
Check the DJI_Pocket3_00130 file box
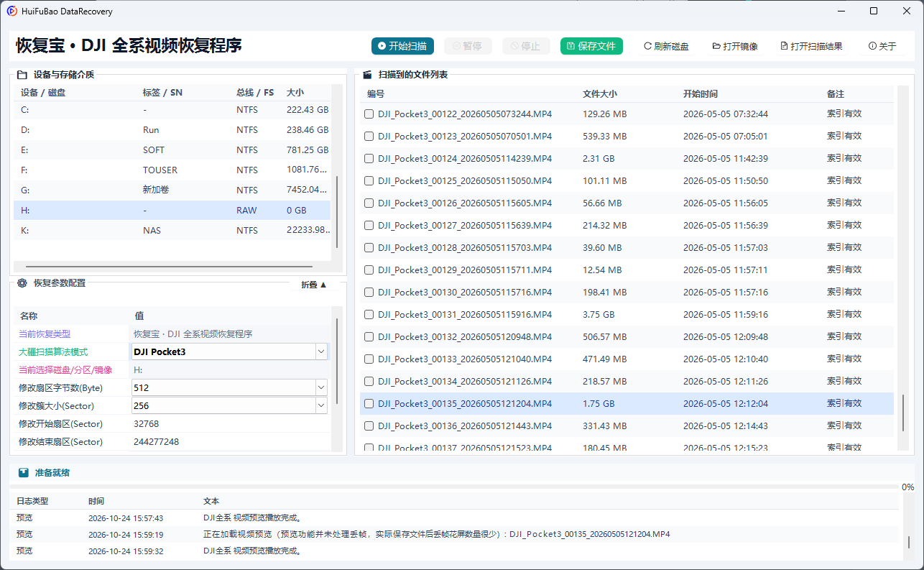pyautogui.click(x=369, y=292)
